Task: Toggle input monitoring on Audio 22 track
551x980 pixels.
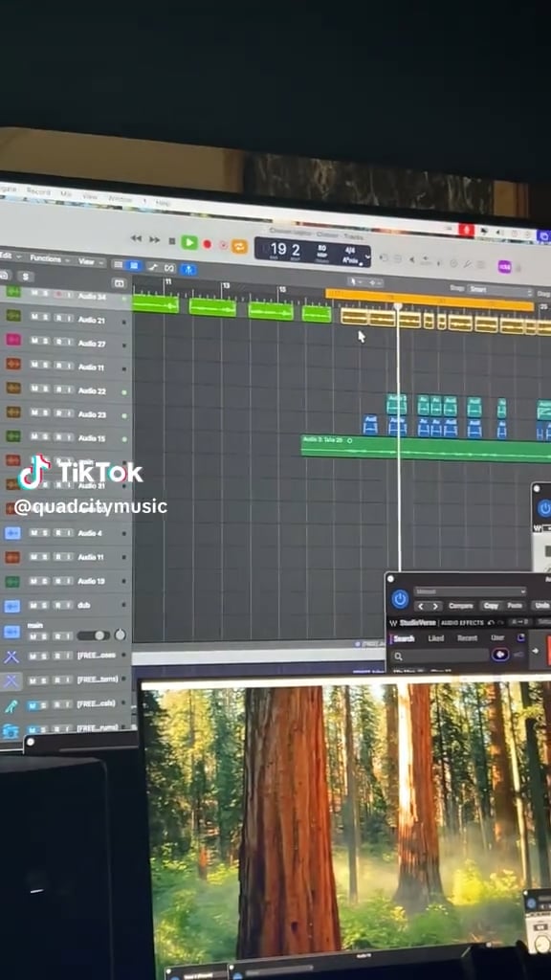Action: [x=68, y=390]
